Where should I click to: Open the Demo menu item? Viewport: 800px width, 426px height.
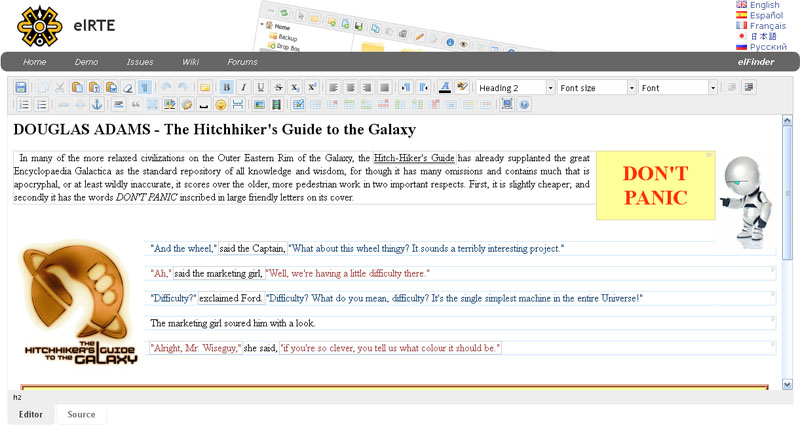pyautogui.click(x=86, y=62)
